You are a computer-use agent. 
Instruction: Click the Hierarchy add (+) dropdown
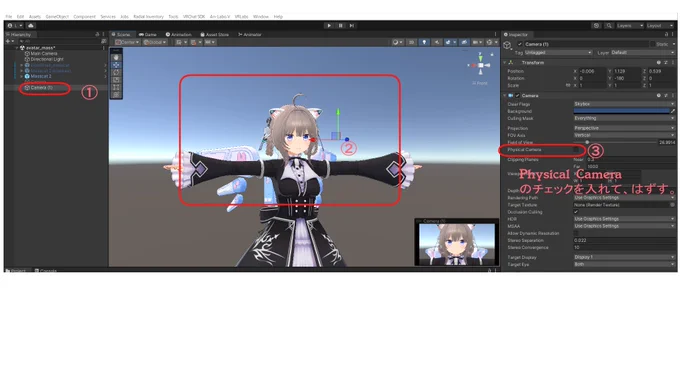pyautogui.click(x=9, y=41)
